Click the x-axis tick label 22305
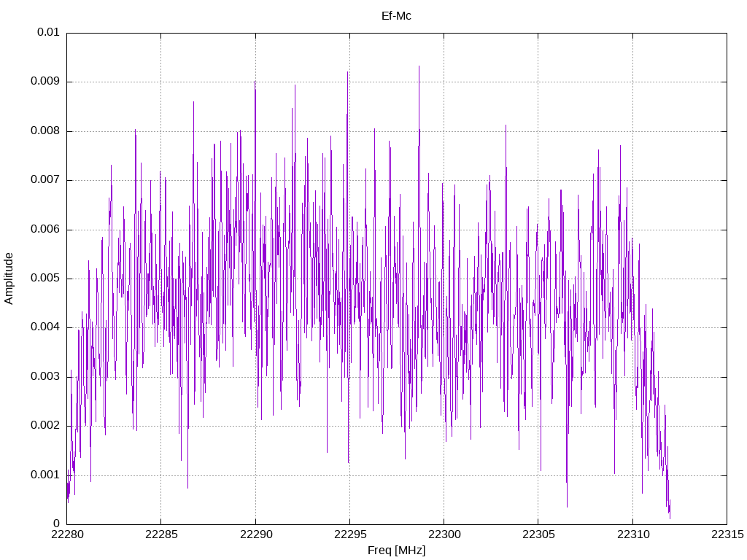The width and height of the screenshot is (747, 560). point(538,534)
